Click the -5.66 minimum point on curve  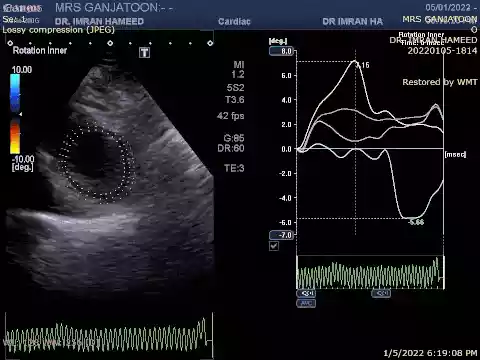point(411,218)
